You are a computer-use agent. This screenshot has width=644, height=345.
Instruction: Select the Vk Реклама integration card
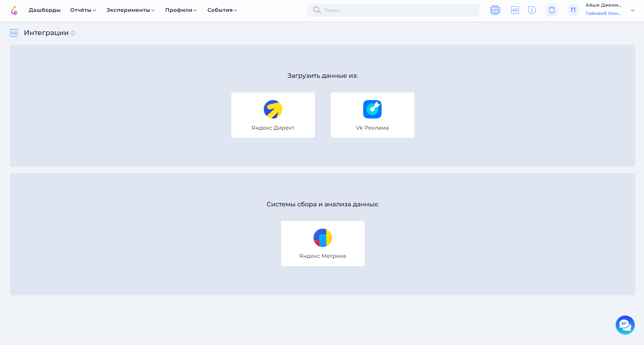coord(372,115)
